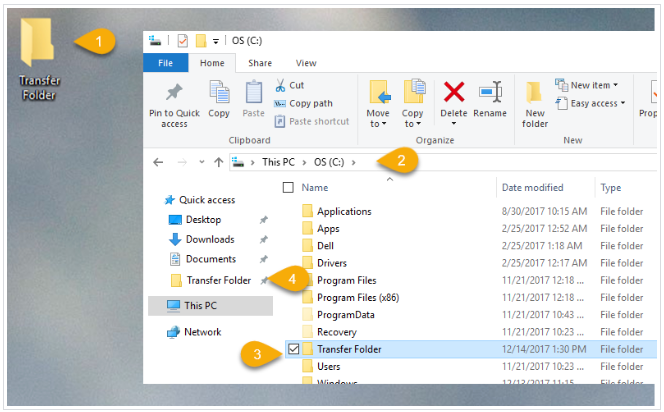
Task: Click the Paste ribbon icon
Action: [254, 92]
